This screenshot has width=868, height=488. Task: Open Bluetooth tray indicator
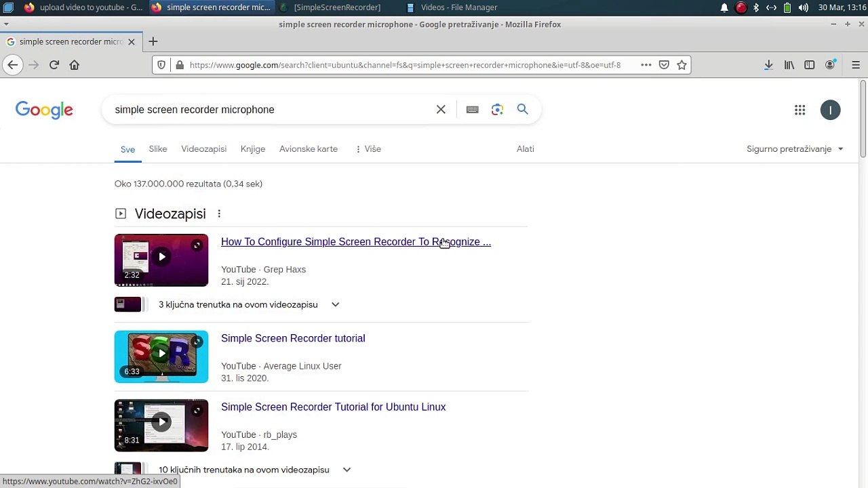[x=756, y=7]
